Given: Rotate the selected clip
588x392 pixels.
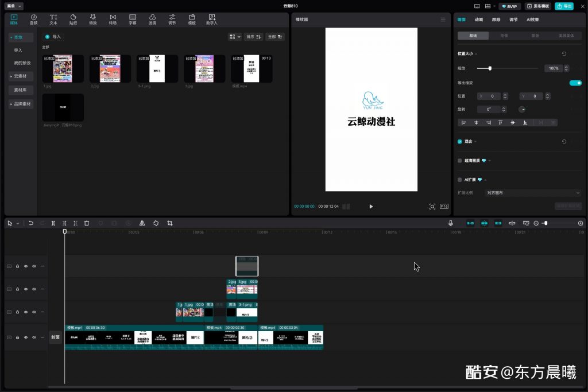Looking at the screenshot, I should (156, 223).
